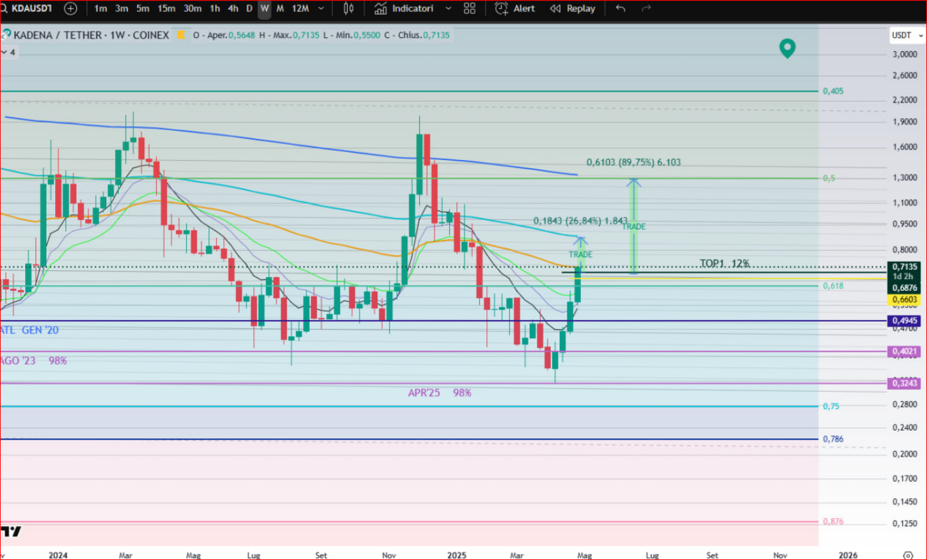Switch to the 1h timeframe
The width and height of the screenshot is (927, 560).
click(x=215, y=9)
